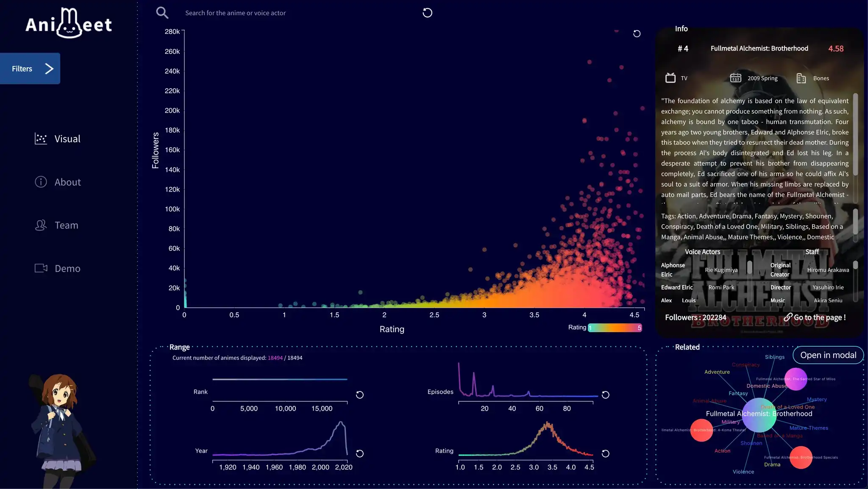Image resolution: width=868 pixels, height=489 pixels.
Task: Click director Yasuhiro Irie
Action: 828,287
